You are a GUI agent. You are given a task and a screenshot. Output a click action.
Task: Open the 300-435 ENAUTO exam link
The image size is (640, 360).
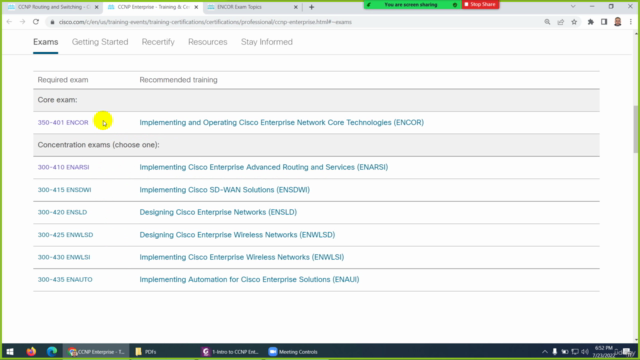pos(65,280)
